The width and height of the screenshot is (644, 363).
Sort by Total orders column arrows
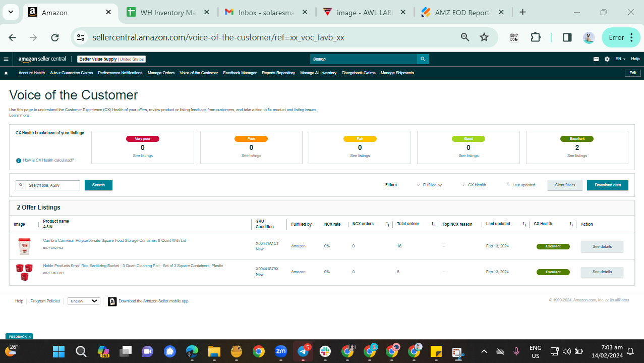point(433,224)
